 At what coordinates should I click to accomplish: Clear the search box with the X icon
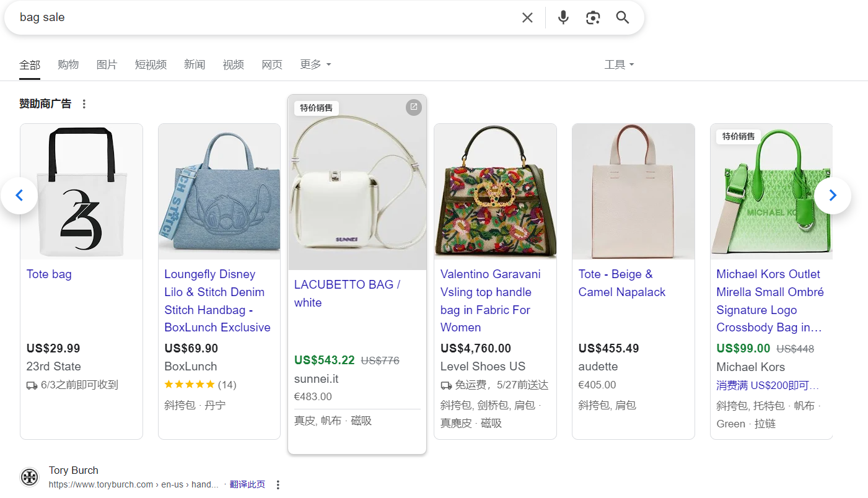pos(527,17)
